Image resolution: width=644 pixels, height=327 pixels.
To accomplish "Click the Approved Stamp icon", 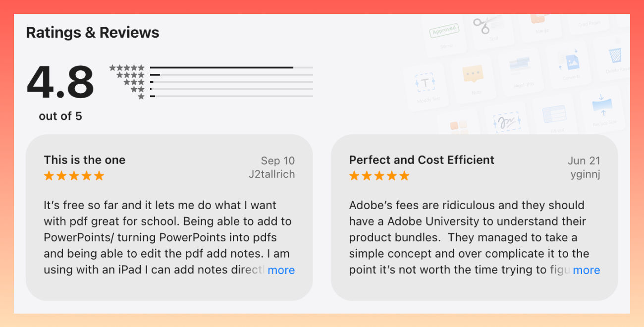I will (444, 31).
